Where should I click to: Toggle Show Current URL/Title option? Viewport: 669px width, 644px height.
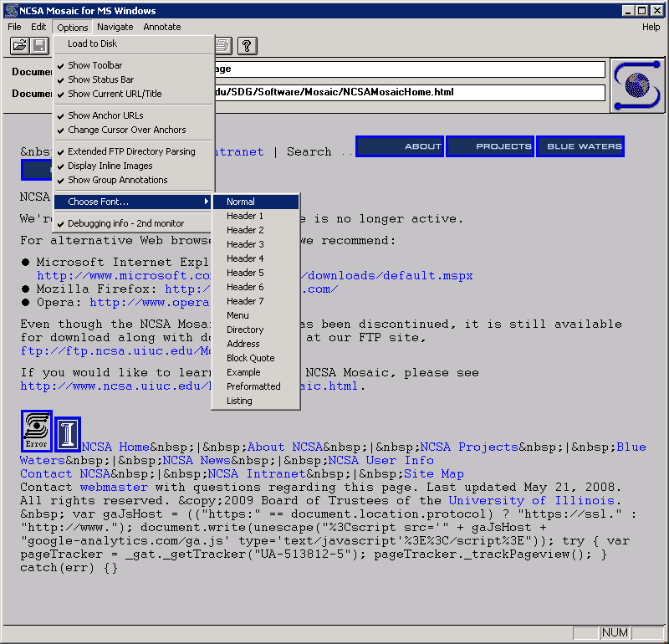[133, 94]
